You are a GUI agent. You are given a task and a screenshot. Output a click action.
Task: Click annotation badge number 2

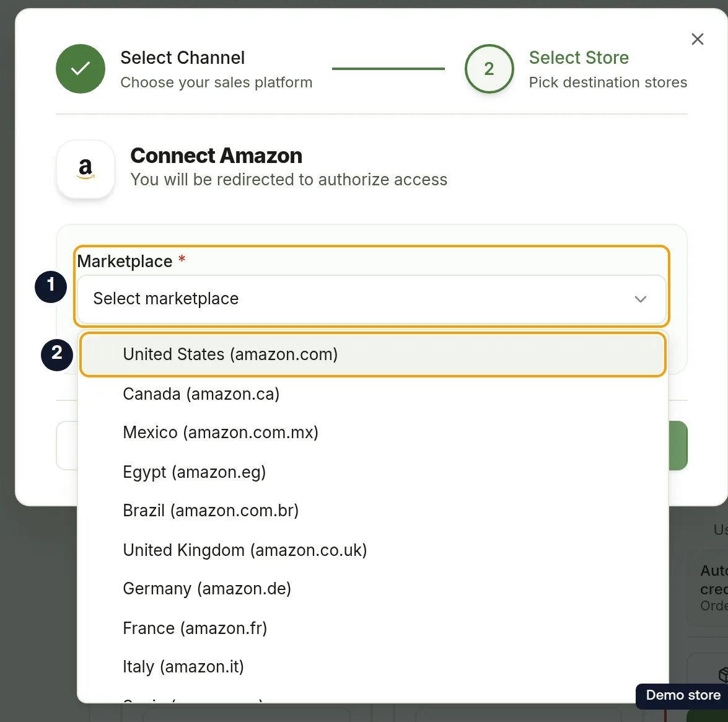(57, 355)
